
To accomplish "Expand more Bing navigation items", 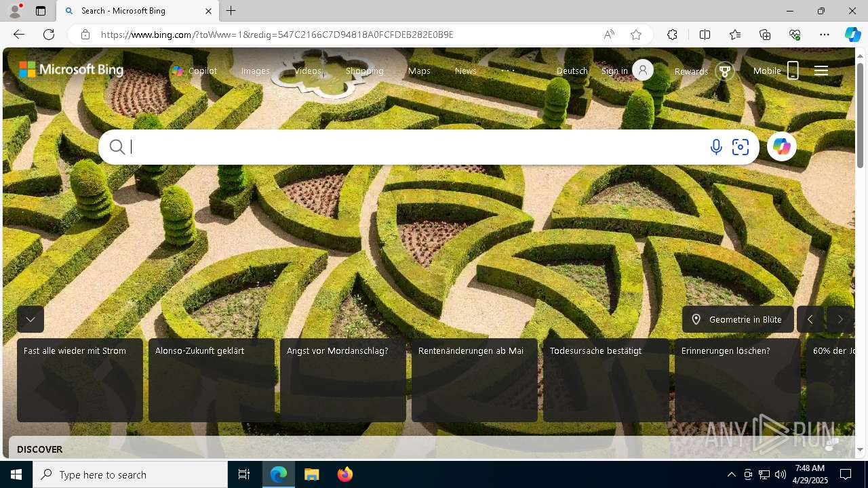I will point(508,70).
